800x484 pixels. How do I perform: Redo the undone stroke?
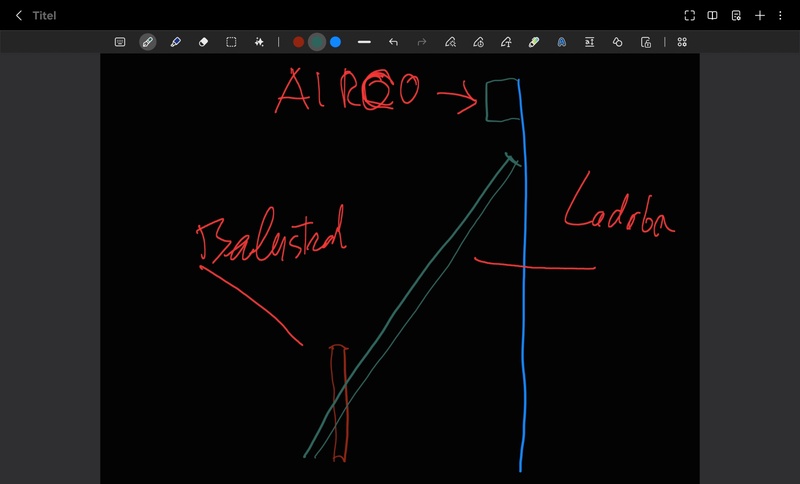tap(421, 42)
